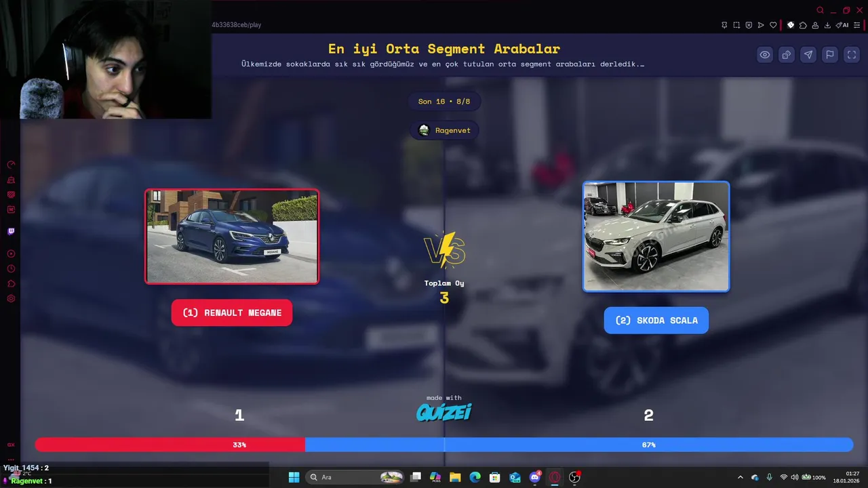This screenshot has height=488, width=868.
Task: Open the player icon in Opera sidebar
Action: [x=11, y=253]
